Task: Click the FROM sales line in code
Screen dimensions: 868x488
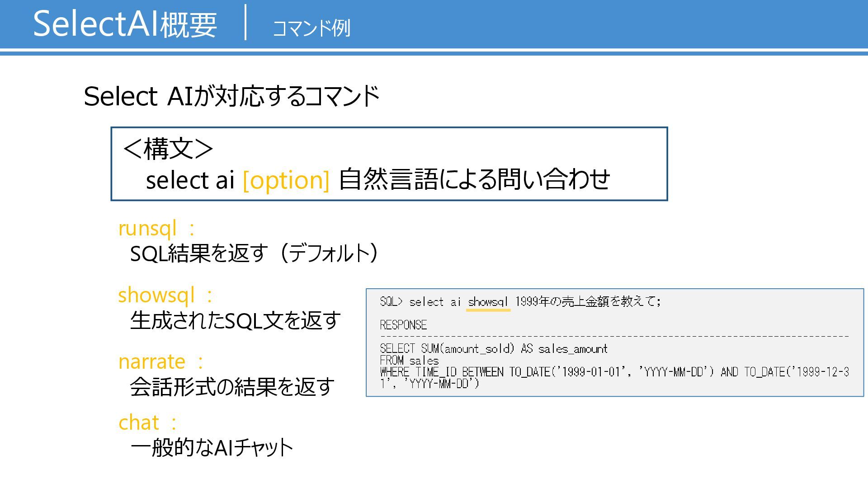Action: [x=409, y=361]
